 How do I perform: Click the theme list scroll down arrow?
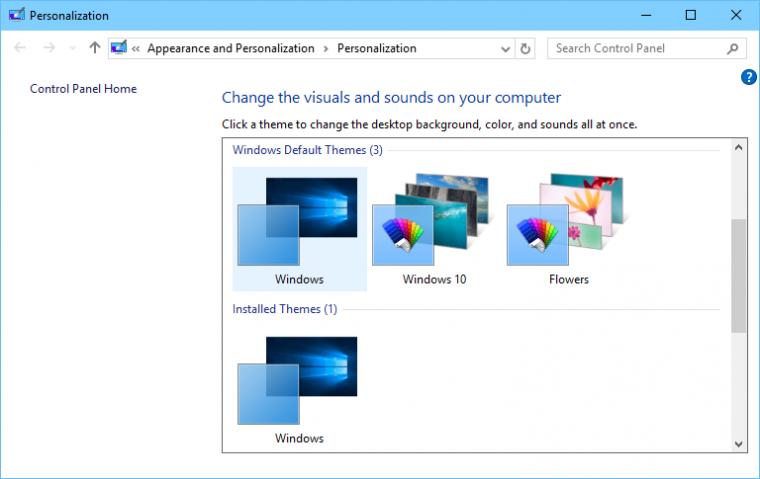click(738, 444)
